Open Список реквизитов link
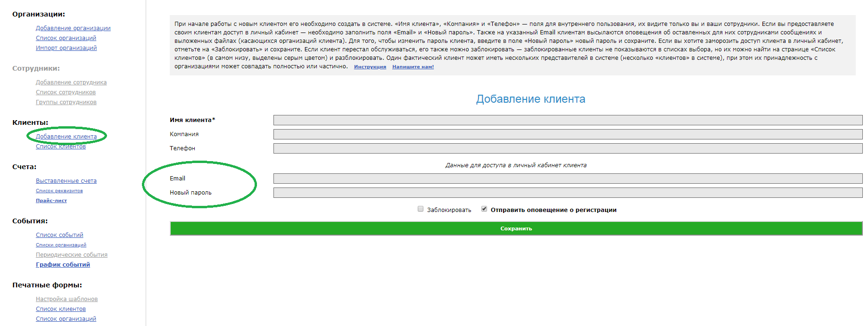868x326 pixels. pos(59,191)
